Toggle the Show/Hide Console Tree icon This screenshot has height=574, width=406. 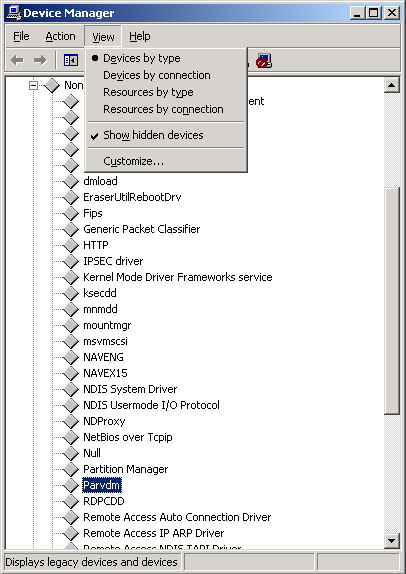click(71, 60)
